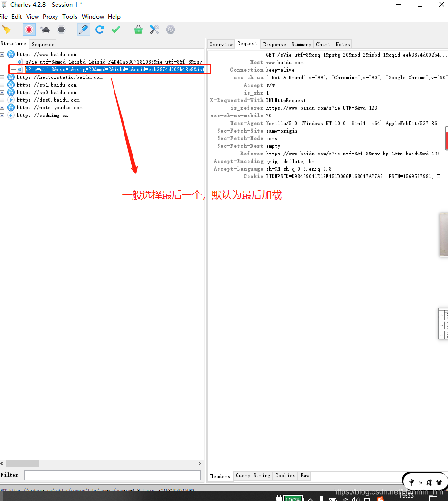Image resolution: width=448 pixels, height=501 pixels.
Task: Open the Overview tab
Action: coord(221,44)
